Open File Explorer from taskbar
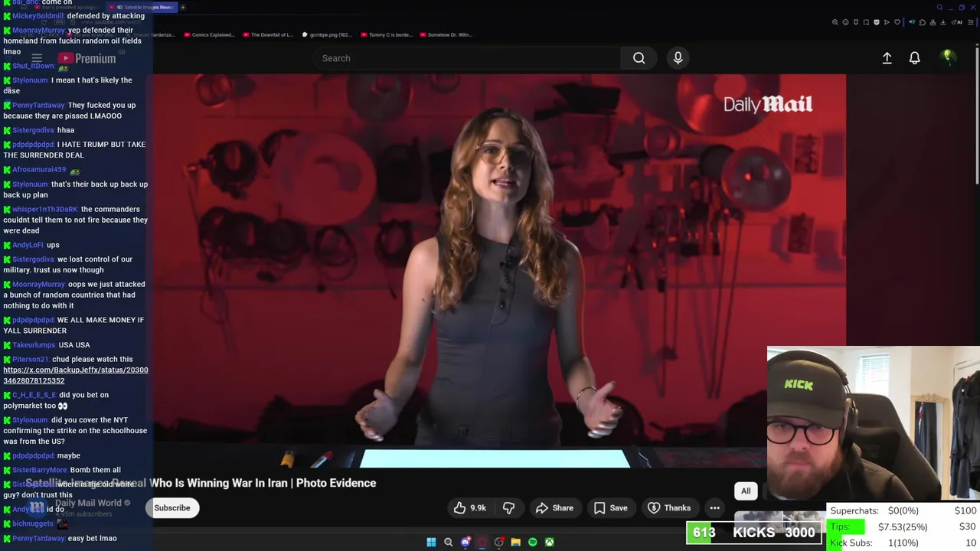Image resolution: width=980 pixels, height=551 pixels. 515,542
